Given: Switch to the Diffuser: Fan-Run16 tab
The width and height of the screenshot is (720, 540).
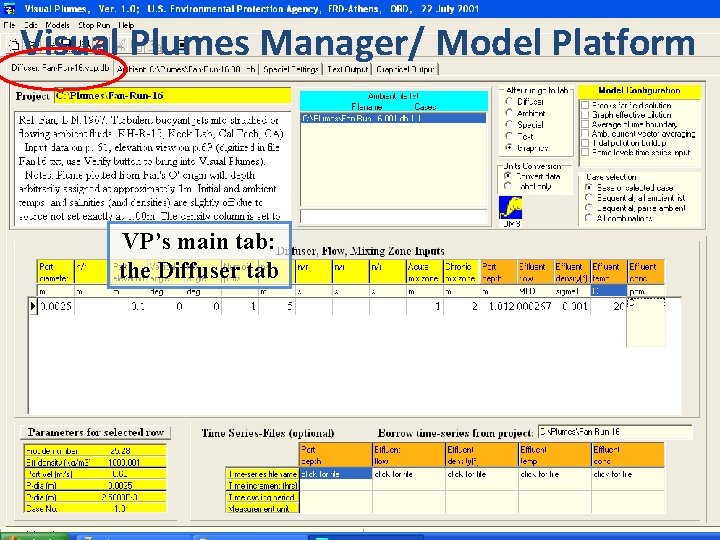Looking at the screenshot, I should [60, 68].
